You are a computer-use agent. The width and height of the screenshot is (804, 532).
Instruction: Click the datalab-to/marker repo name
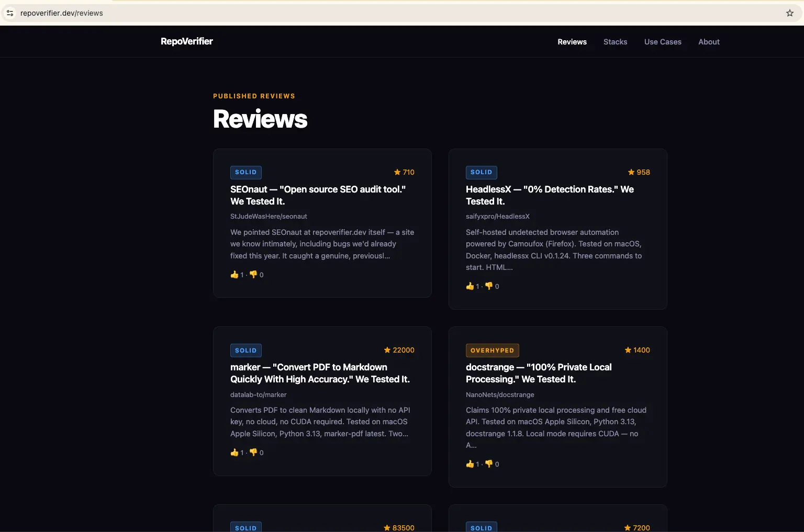click(259, 395)
